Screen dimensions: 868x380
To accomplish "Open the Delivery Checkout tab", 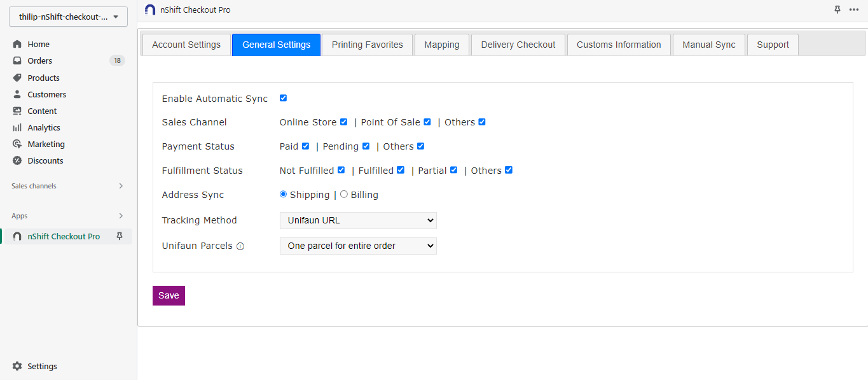I will [518, 45].
